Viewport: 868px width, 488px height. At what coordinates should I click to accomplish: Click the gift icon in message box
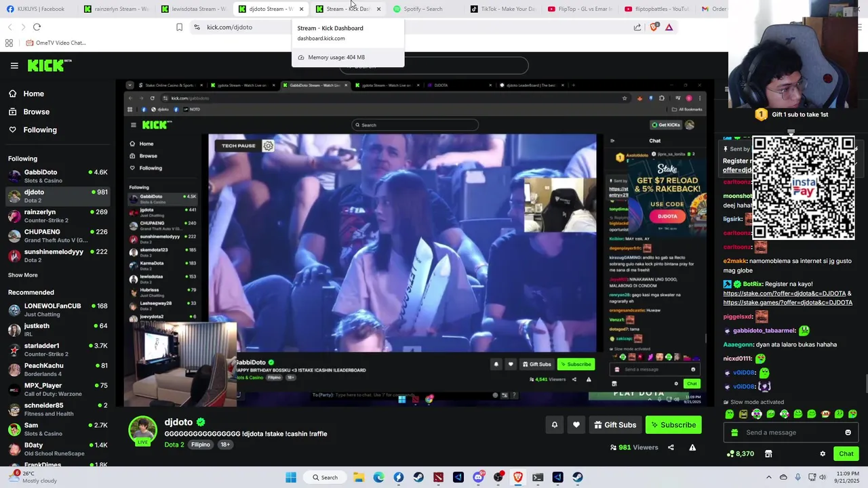(x=734, y=432)
